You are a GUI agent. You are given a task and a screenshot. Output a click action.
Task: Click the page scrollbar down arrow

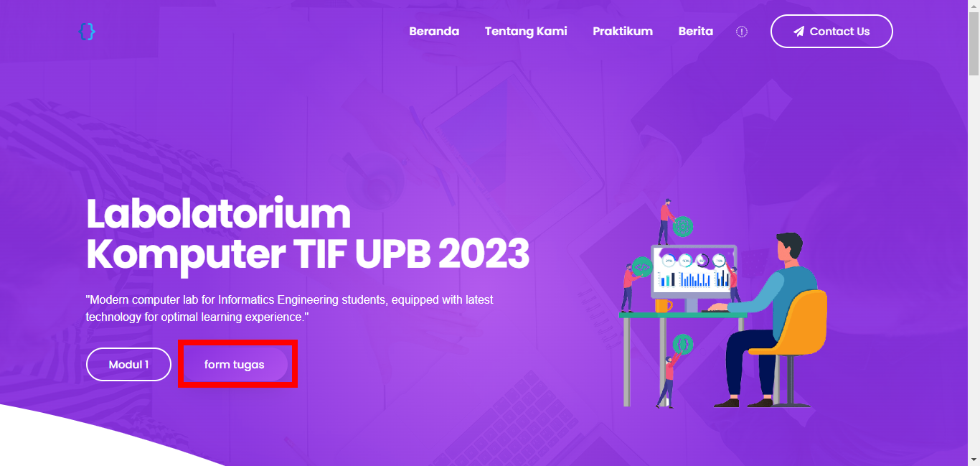[x=974, y=460]
